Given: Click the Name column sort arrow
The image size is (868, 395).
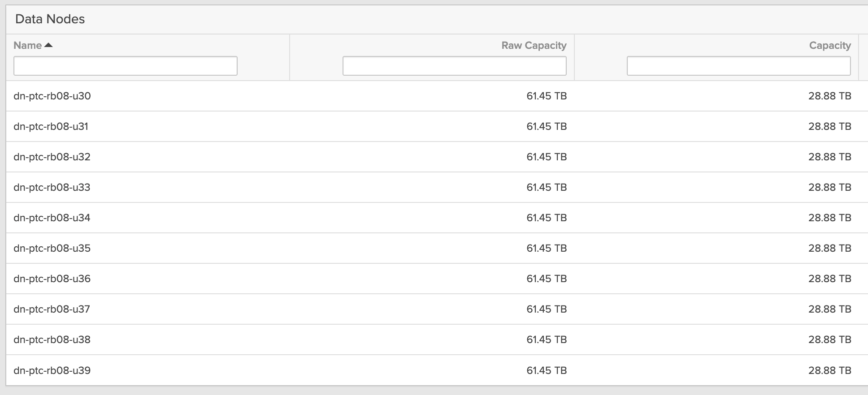Looking at the screenshot, I should point(48,45).
